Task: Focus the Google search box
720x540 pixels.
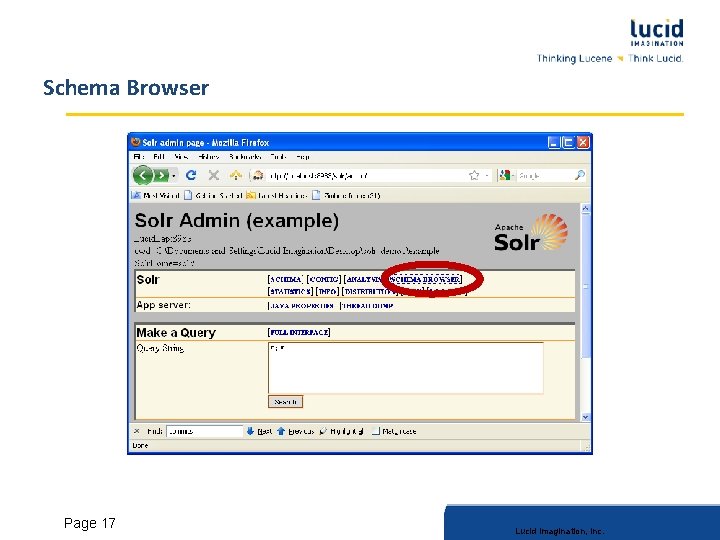Action: [544, 175]
